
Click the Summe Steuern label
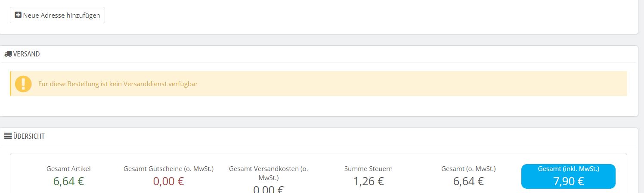(x=368, y=169)
